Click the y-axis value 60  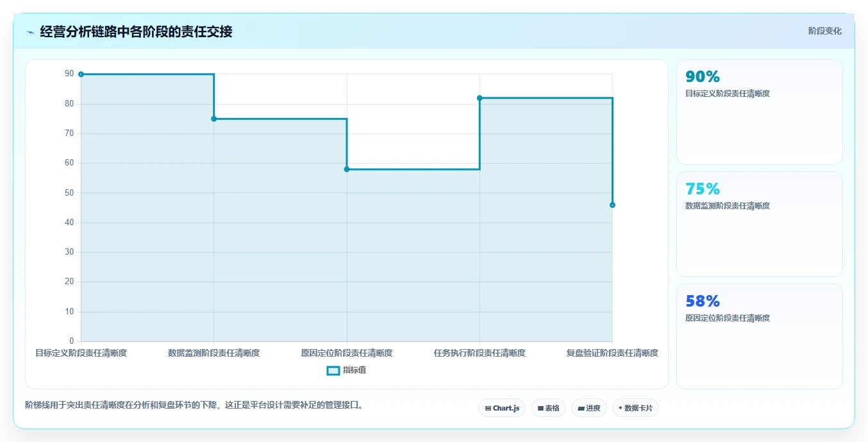click(x=69, y=163)
